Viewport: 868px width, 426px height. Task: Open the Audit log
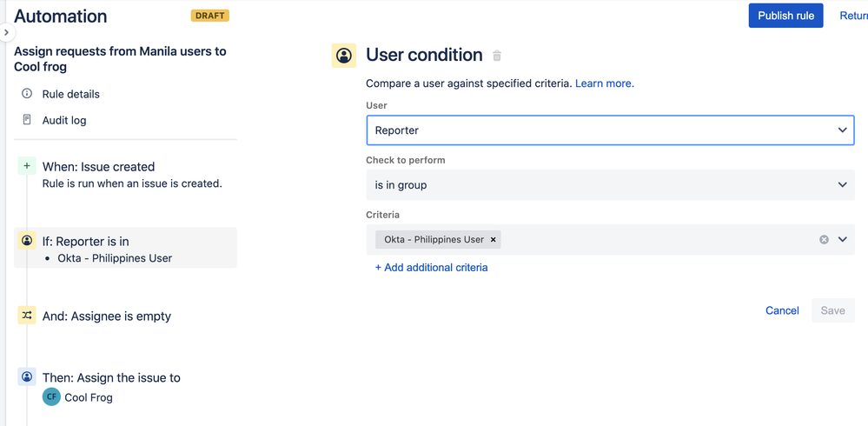pos(64,120)
